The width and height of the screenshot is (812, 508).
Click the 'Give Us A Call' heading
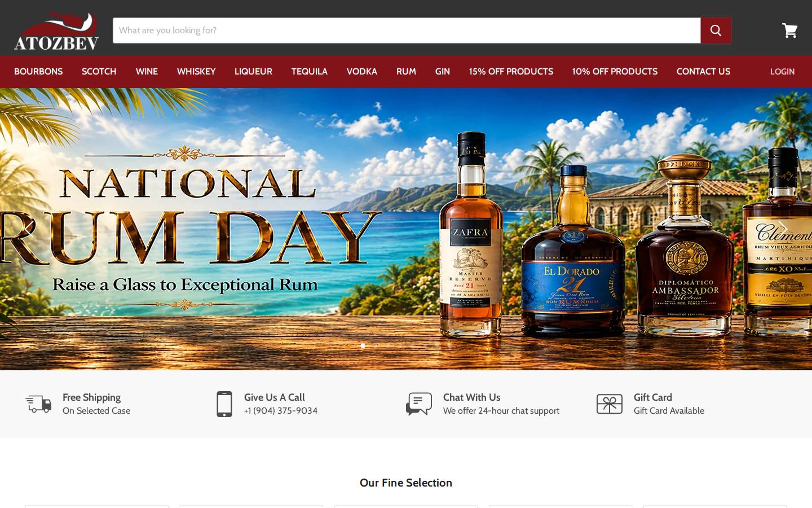tap(275, 397)
